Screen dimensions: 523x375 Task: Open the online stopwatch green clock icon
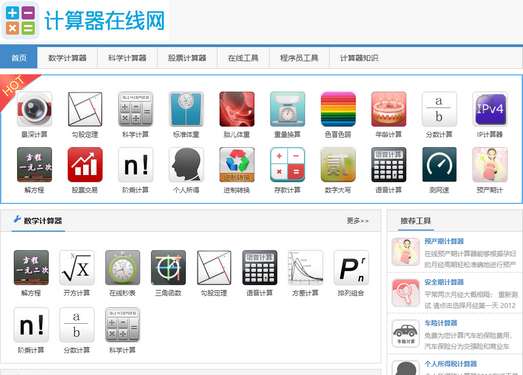[x=122, y=268]
